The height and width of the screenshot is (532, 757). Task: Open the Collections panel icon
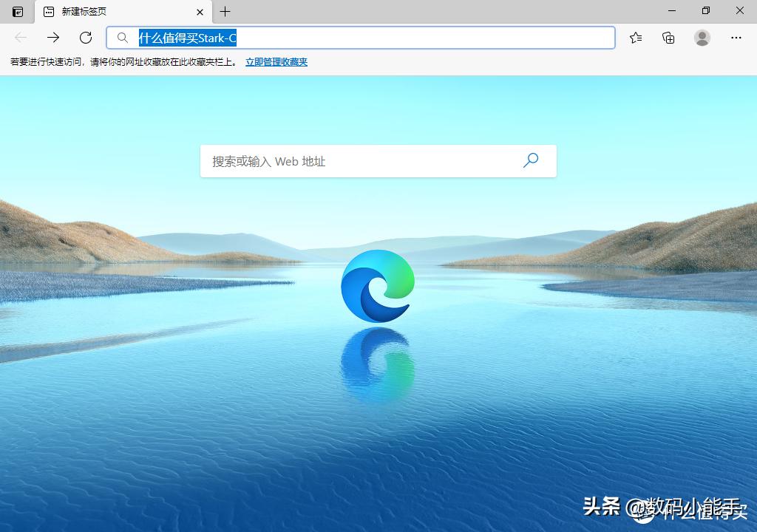[668, 37]
